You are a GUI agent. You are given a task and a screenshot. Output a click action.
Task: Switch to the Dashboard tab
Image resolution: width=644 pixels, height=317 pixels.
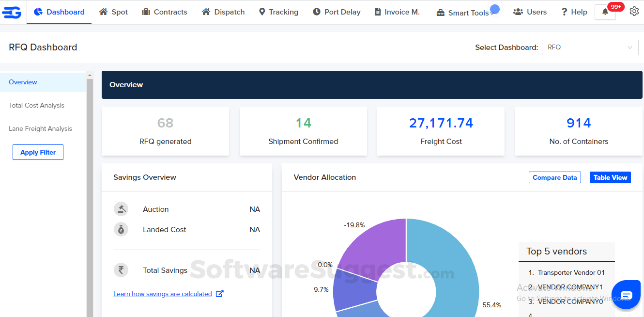pyautogui.click(x=59, y=12)
